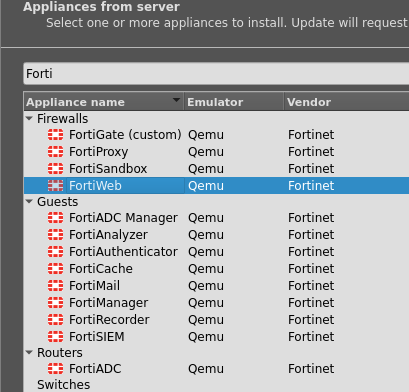This screenshot has width=409, height=392.
Task: Click the FortiProxy appliance icon
Action: 55,152
